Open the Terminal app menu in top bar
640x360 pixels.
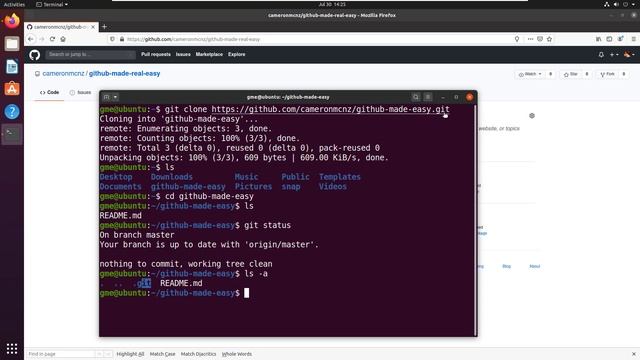click(x=52, y=4)
